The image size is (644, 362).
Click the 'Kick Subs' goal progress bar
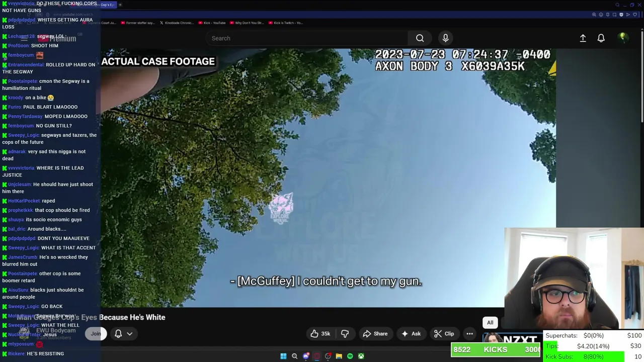pos(594,356)
